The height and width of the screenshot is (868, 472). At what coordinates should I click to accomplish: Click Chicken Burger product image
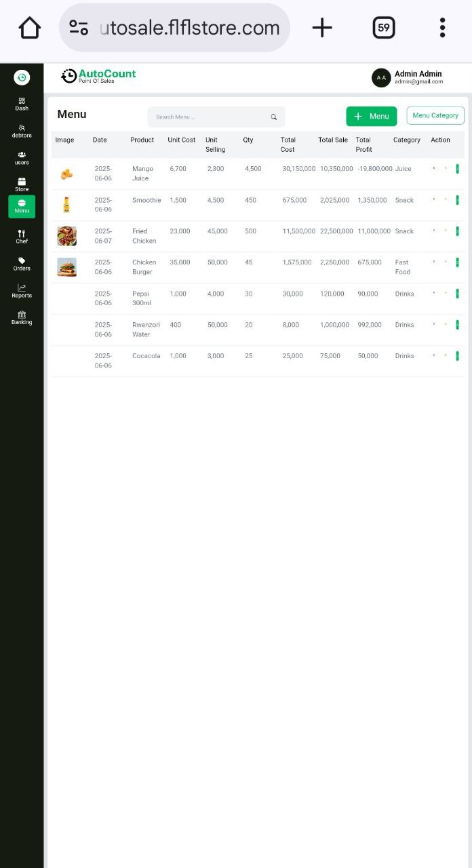point(66,267)
